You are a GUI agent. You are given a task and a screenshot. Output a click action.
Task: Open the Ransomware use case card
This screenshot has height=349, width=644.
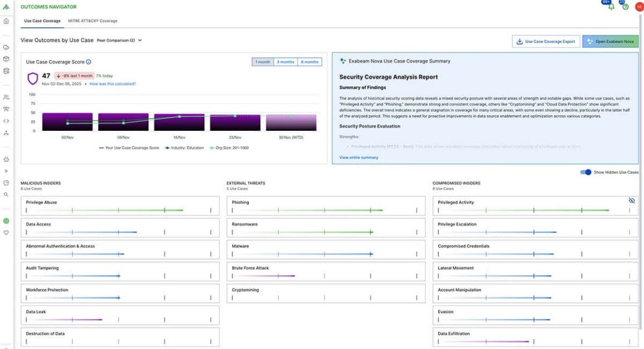click(326, 228)
